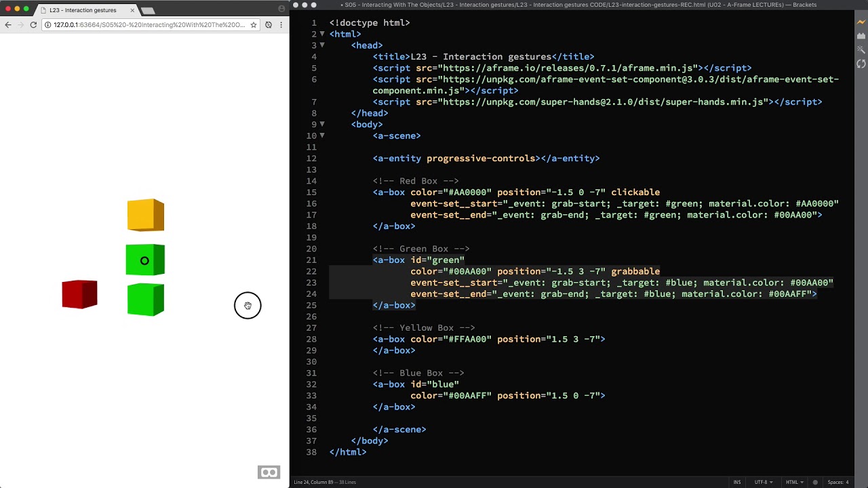868x488 pixels.
Task: Click the Line 24, Column 89 cursor position
Action: click(315, 483)
